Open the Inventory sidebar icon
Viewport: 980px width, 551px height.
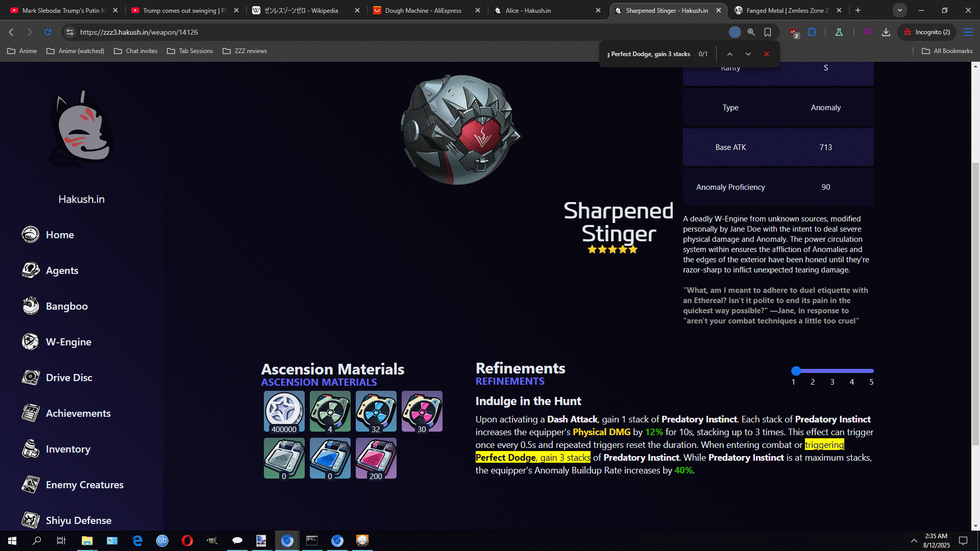tap(31, 449)
